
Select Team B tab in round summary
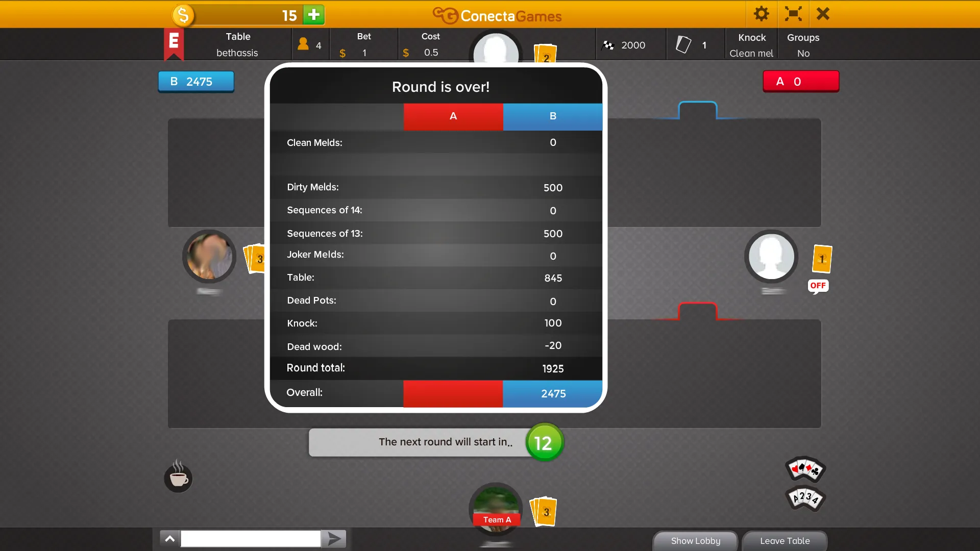coord(553,116)
